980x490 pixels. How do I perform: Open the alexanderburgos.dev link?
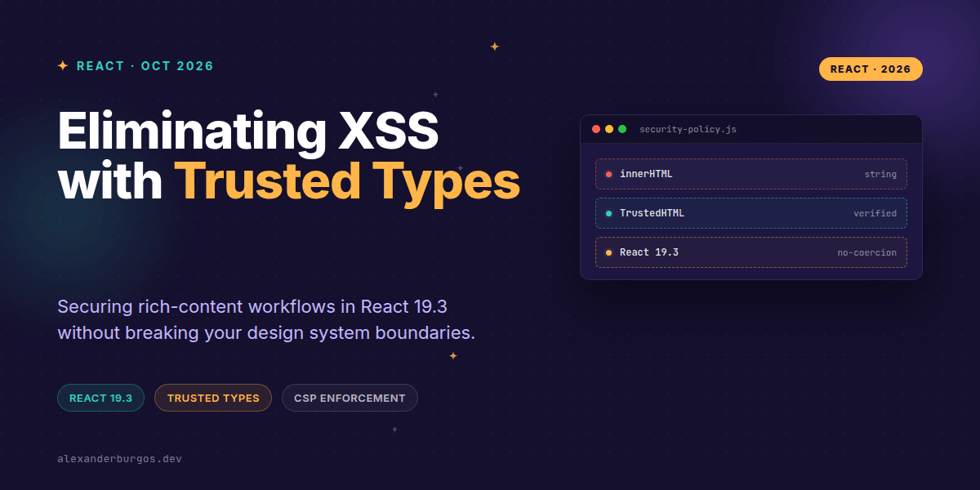pyautogui.click(x=119, y=459)
